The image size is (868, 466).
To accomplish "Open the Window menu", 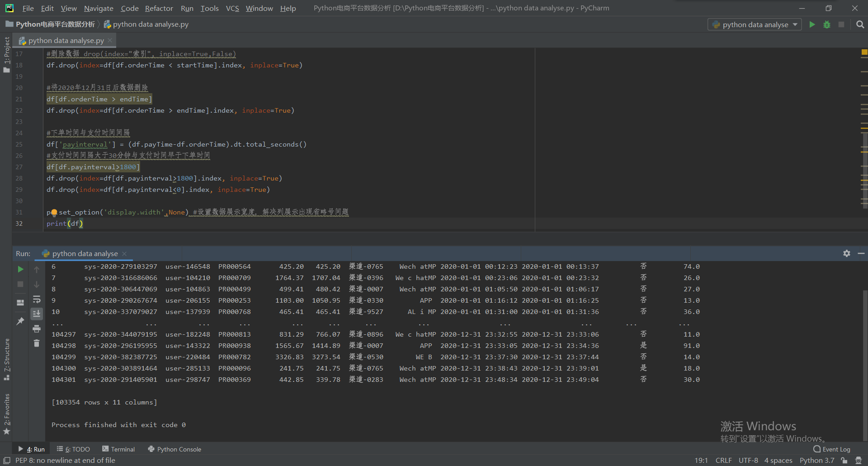I will [x=259, y=8].
